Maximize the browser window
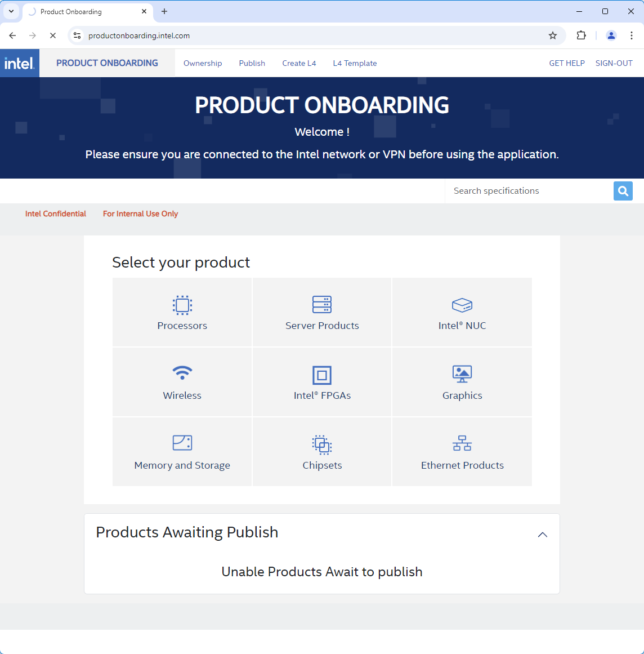 [x=605, y=11]
